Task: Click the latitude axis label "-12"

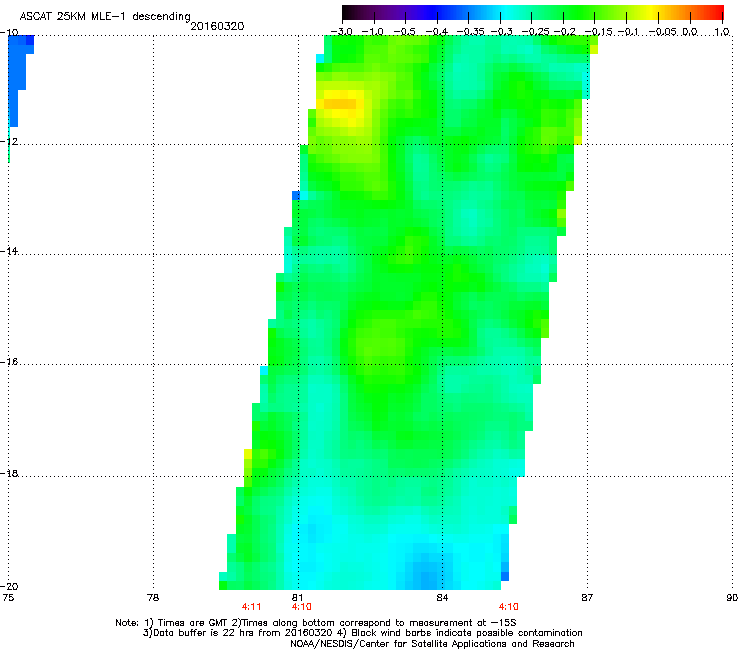Action: point(9,141)
